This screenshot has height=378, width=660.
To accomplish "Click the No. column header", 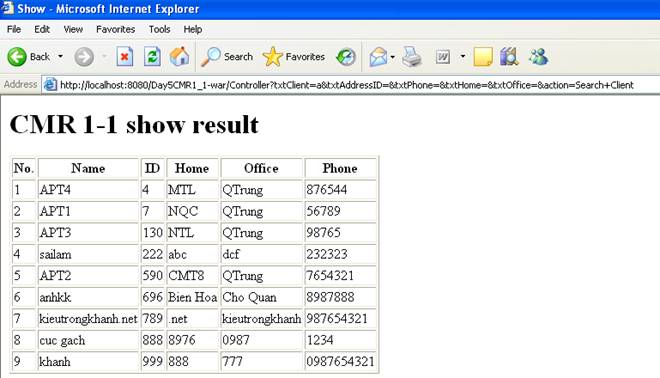I will [x=24, y=168].
